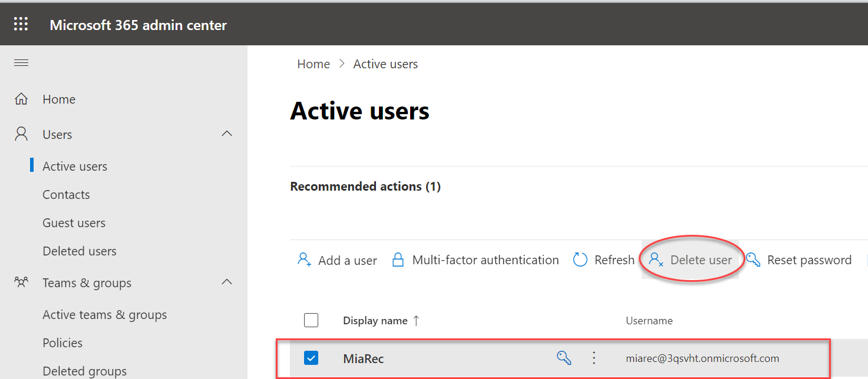The width and height of the screenshot is (868, 379).
Task: Click the Teams & groups people icon
Action: pos(21,282)
